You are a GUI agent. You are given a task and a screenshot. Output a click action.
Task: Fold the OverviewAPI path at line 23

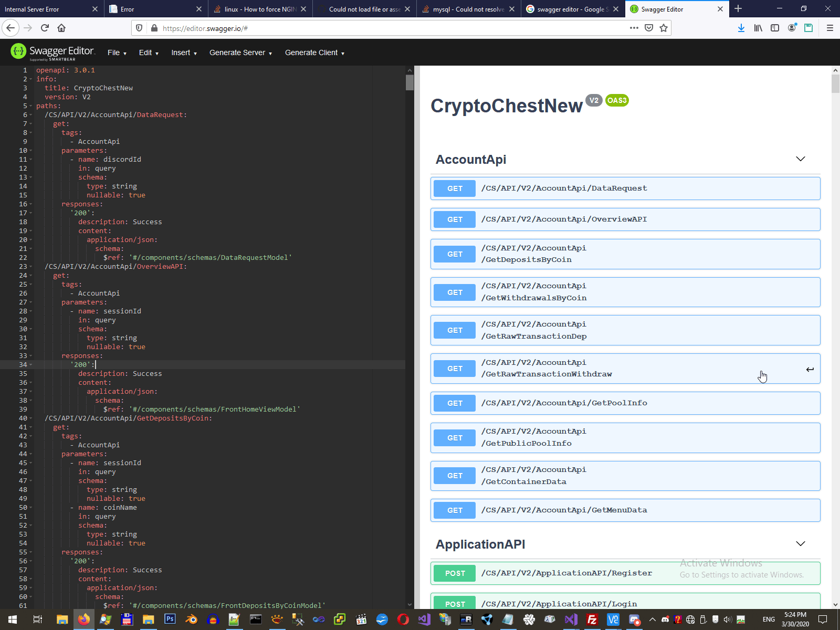pyautogui.click(x=31, y=267)
